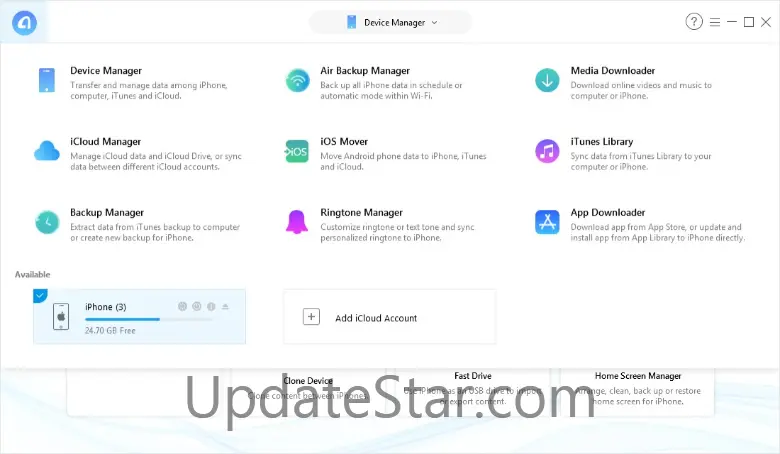Click the 'Available' section label
The height and width of the screenshot is (454, 780).
point(32,274)
